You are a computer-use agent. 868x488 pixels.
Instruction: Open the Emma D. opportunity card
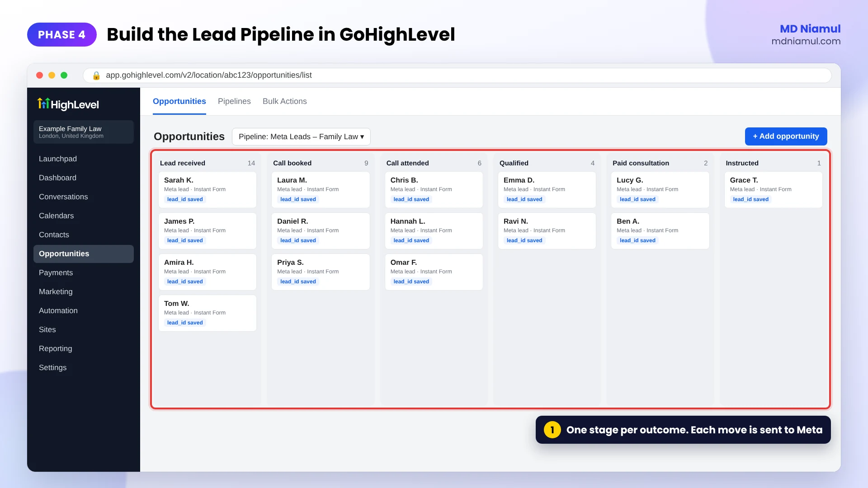[547, 190]
